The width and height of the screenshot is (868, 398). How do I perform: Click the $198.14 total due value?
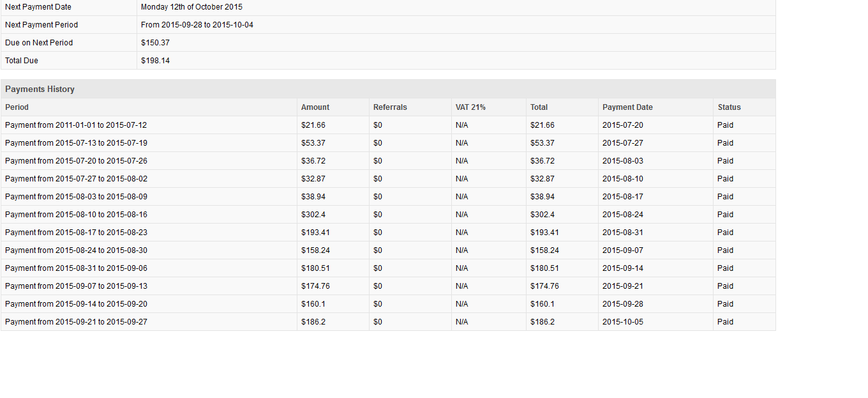[x=155, y=61]
